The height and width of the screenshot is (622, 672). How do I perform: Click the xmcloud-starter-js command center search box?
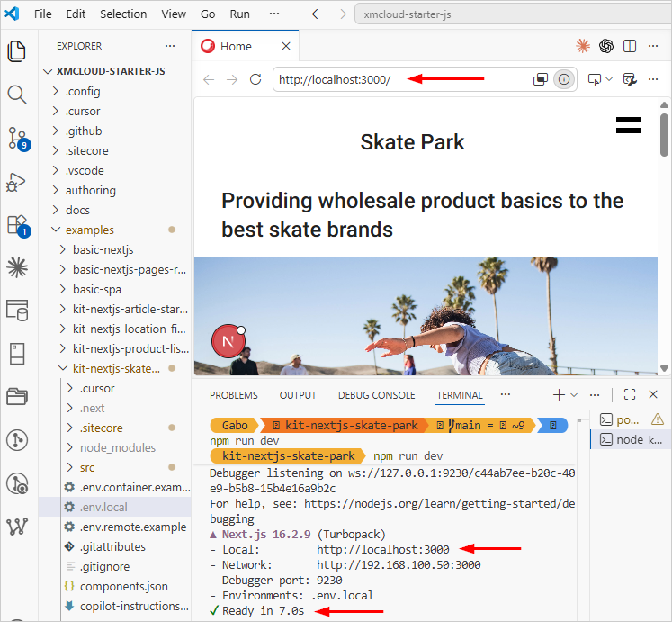point(513,14)
